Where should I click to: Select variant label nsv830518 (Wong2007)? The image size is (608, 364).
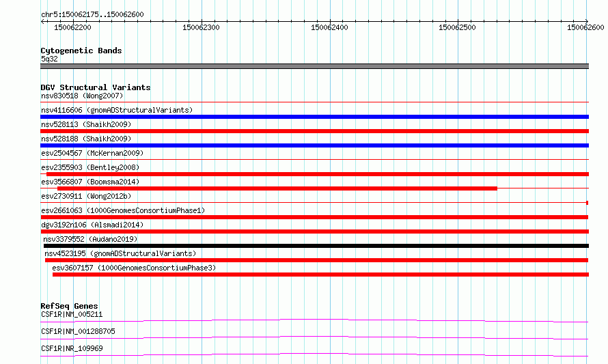(x=82, y=96)
